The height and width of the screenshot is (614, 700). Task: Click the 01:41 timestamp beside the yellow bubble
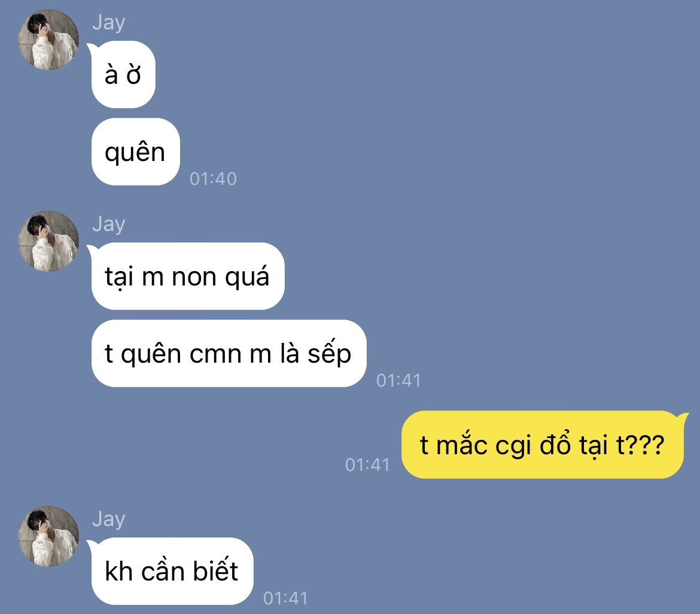tap(367, 466)
